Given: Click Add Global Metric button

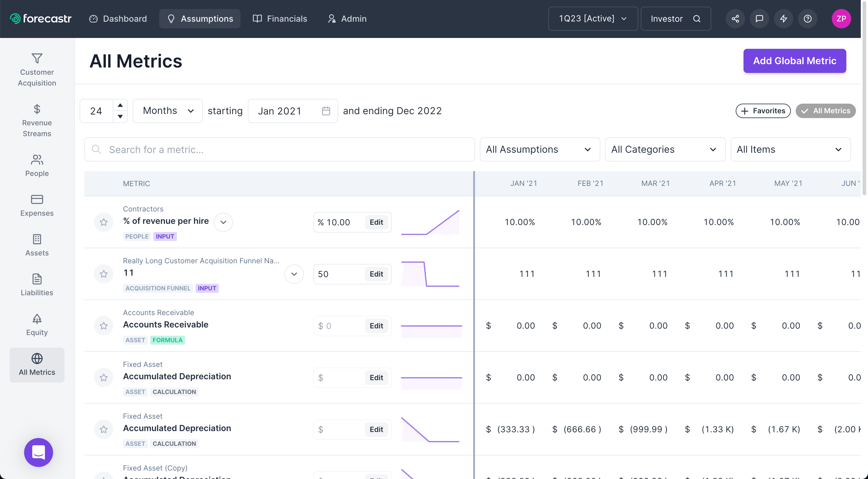Looking at the screenshot, I should pyautogui.click(x=794, y=61).
